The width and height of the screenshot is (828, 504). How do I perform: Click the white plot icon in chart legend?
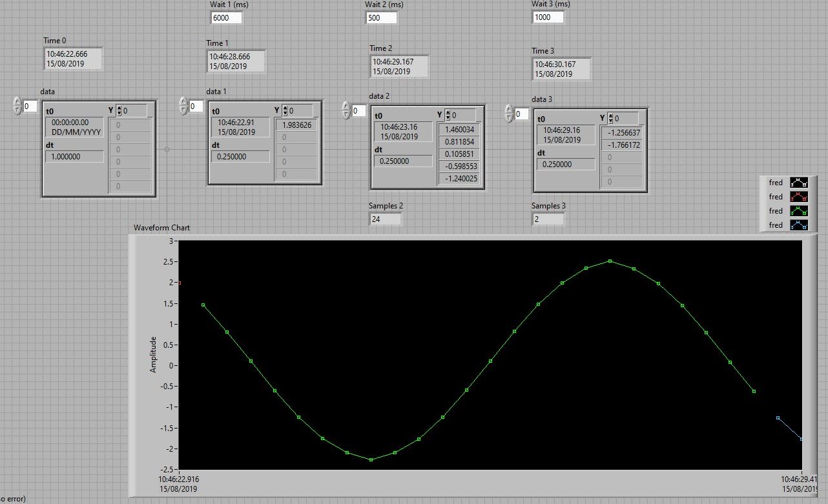coord(798,183)
